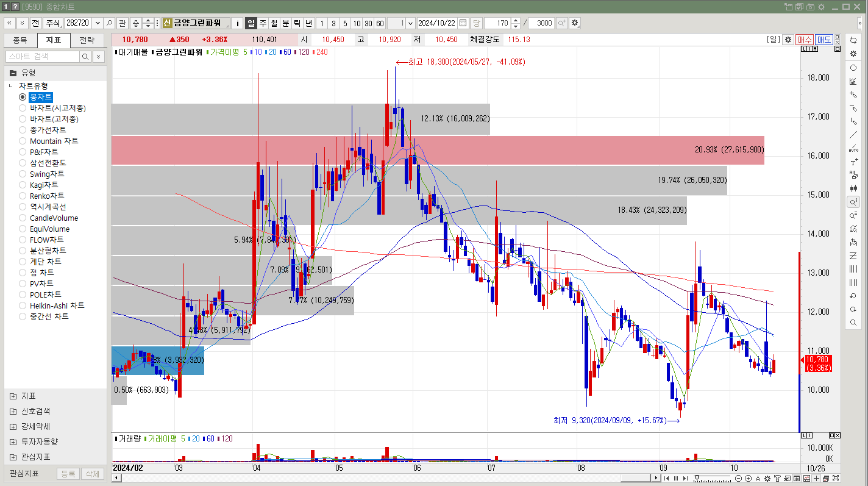The height and width of the screenshot is (486, 868).
Task: Expand the 지표 section
Action: (13, 396)
